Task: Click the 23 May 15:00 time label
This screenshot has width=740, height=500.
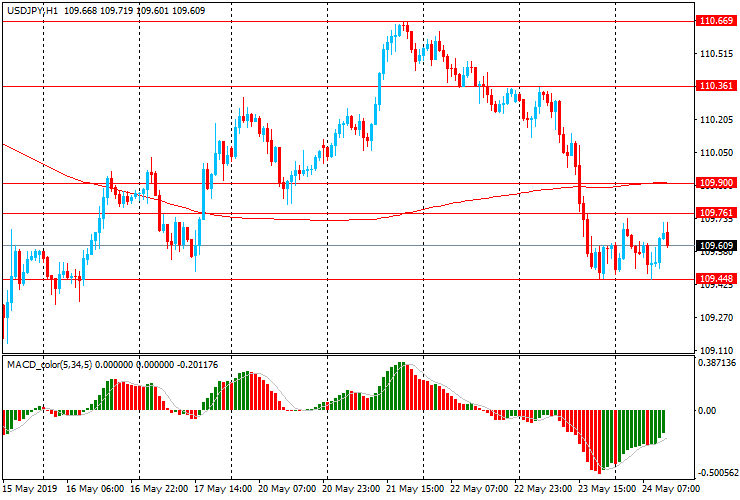Action: (x=607, y=489)
